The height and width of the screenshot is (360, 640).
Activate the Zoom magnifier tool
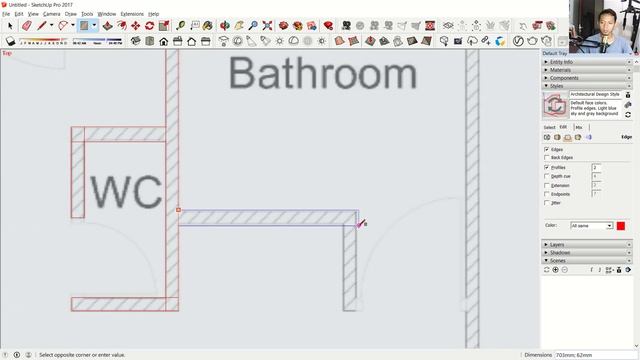[x=253, y=26]
